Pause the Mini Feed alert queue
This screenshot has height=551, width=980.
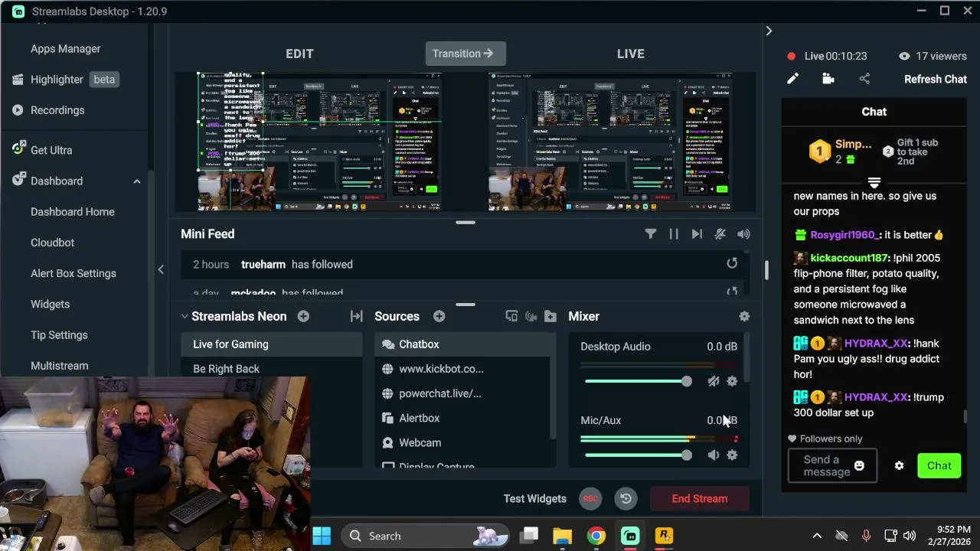tap(674, 234)
